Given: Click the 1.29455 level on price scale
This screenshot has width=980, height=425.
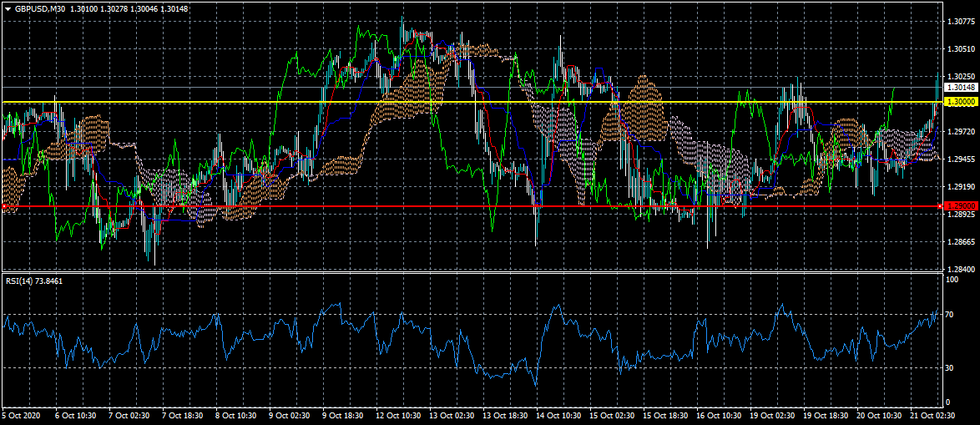Looking at the screenshot, I should [x=960, y=159].
